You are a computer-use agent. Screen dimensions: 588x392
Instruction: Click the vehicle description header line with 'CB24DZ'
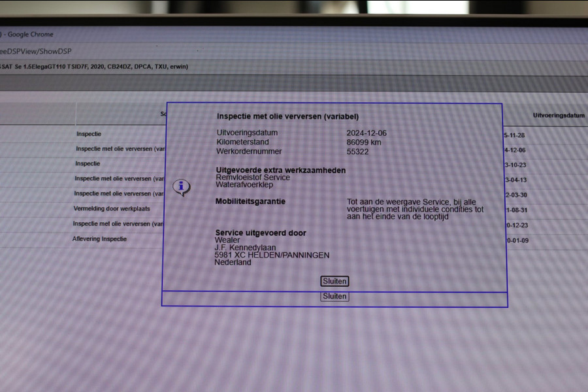[x=93, y=67]
